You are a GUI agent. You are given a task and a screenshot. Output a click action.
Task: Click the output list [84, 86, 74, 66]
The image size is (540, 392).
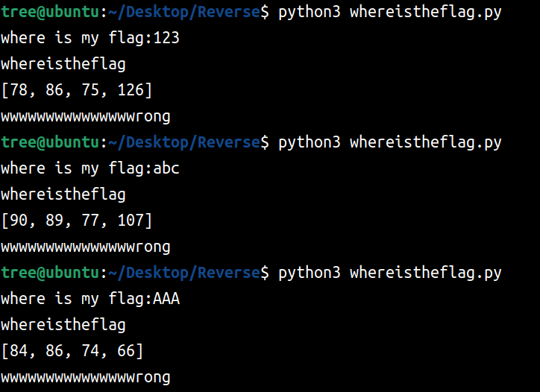click(72, 351)
